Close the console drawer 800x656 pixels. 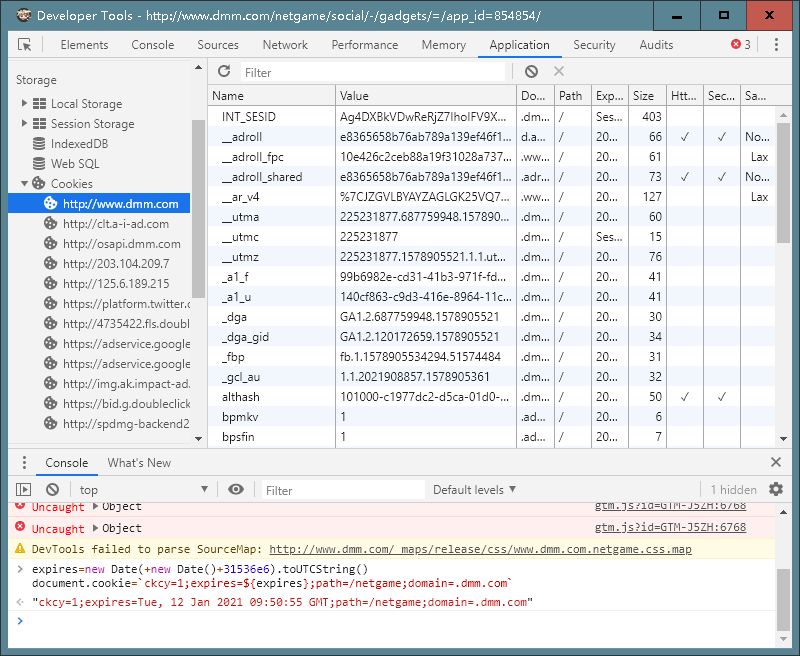click(776, 462)
